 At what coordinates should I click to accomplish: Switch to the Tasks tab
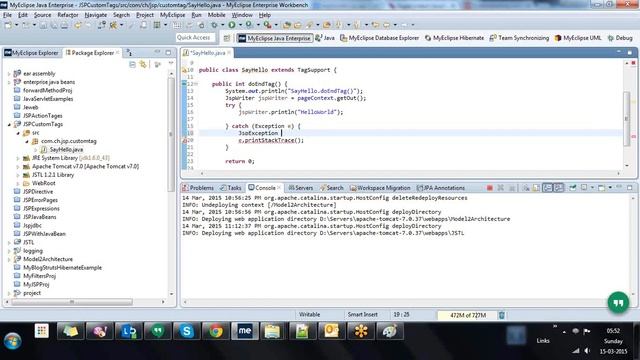(231, 188)
